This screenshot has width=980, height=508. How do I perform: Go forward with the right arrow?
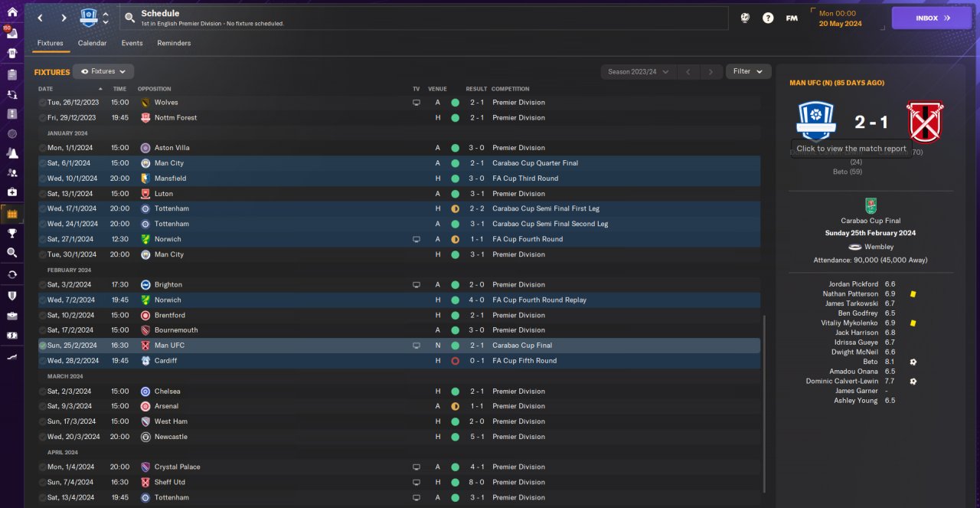pos(64,18)
